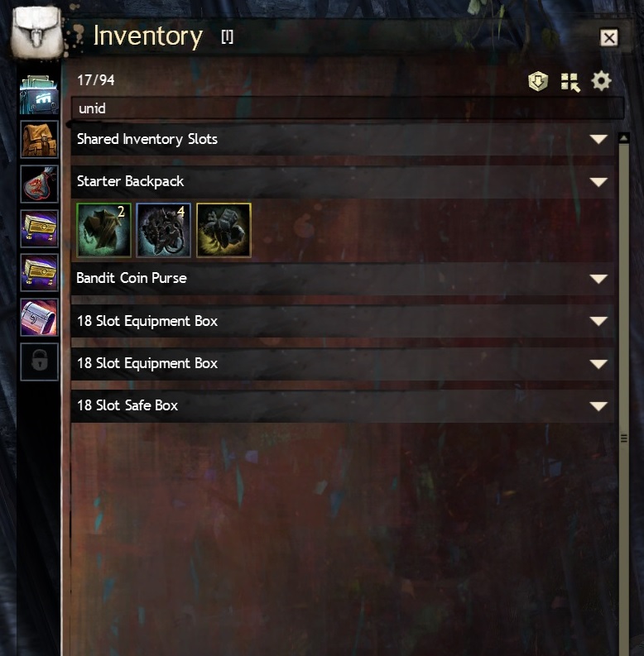Select the Starter Backpack icon in sidebar
The image size is (644, 656).
[40, 139]
